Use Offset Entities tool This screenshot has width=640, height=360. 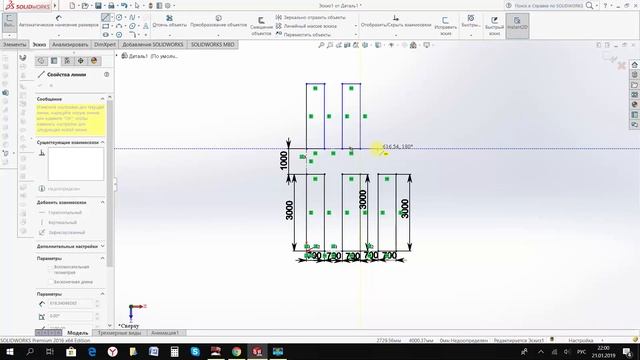(x=261, y=26)
